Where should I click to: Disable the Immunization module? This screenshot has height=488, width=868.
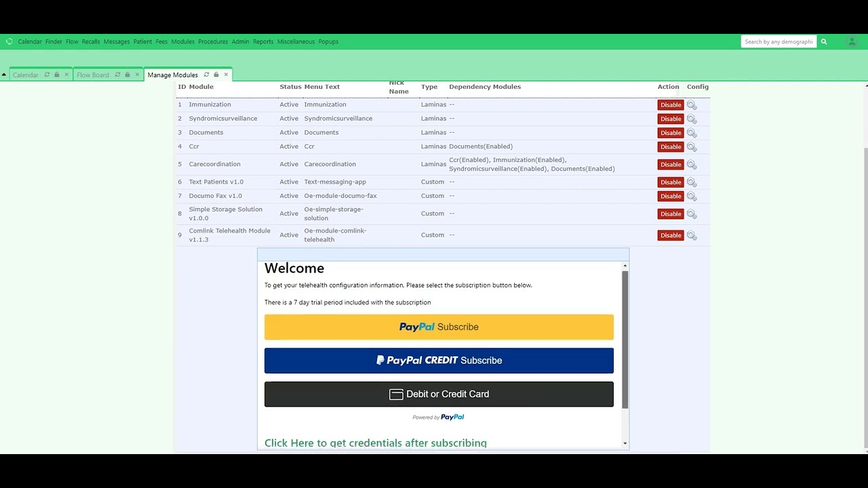tap(671, 105)
